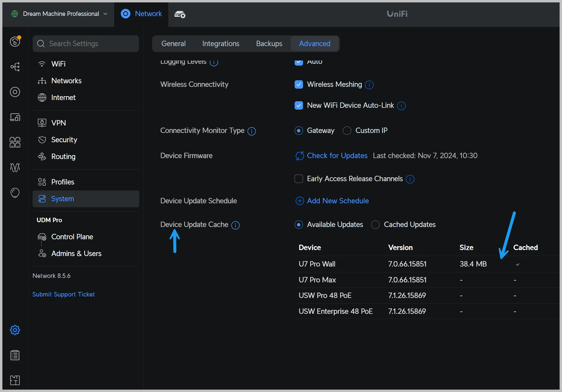The image size is (562, 392).
Task: Click the Cached column header
Action: [x=525, y=248]
